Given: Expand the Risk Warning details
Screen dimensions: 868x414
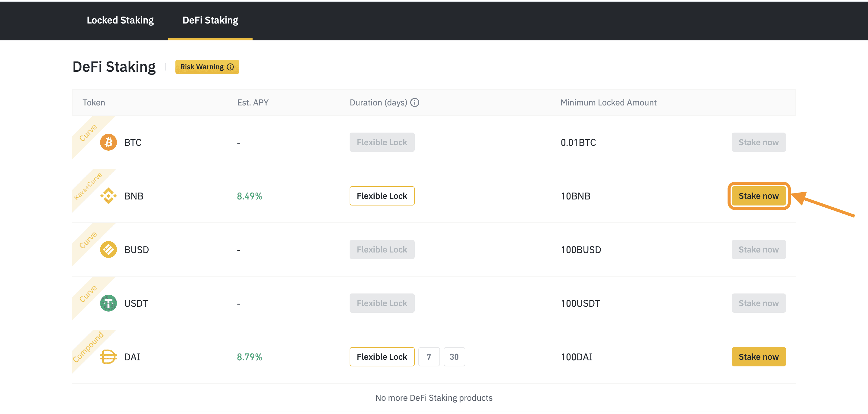Looking at the screenshot, I should [207, 67].
